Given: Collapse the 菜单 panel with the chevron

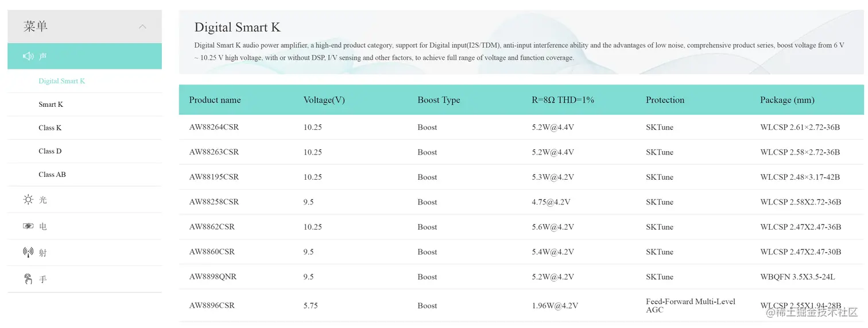Looking at the screenshot, I should [142, 26].
